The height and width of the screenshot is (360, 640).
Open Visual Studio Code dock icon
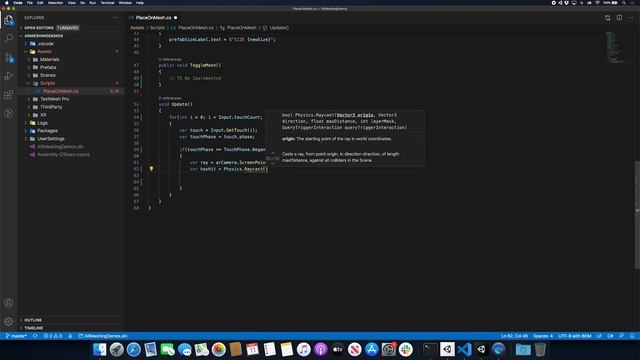(464, 349)
